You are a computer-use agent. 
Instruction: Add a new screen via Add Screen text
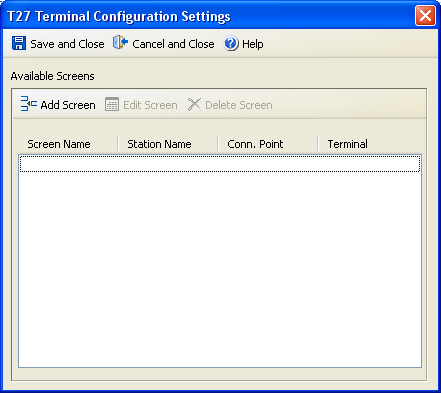pyautogui.click(x=68, y=105)
